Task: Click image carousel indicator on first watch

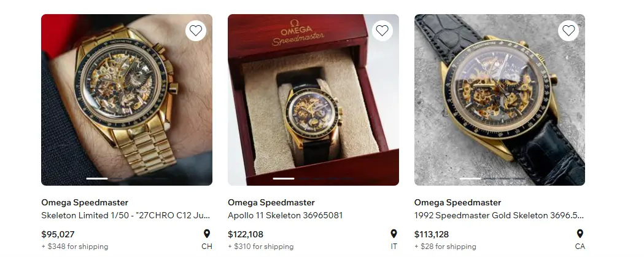Action: pyautogui.click(x=126, y=178)
